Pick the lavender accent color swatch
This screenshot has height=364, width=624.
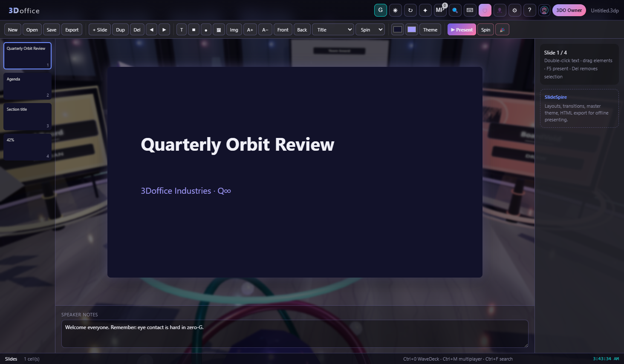[412, 30]
